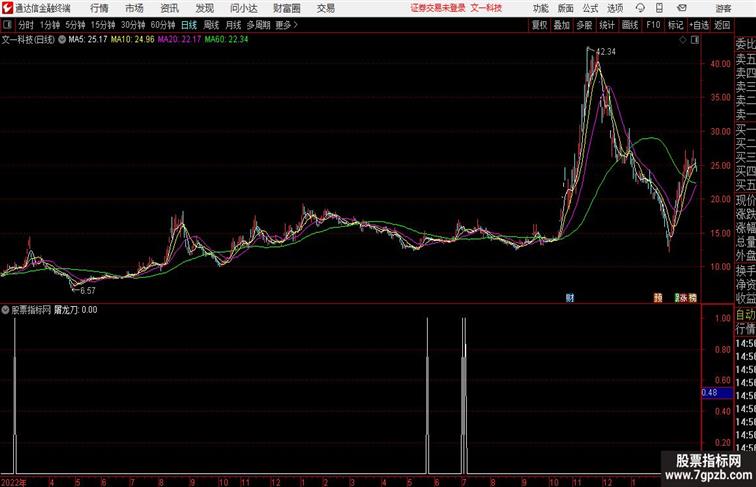Click the 返回 back button
The width and height of the screenshot is (756, 487).
[722, 25]
